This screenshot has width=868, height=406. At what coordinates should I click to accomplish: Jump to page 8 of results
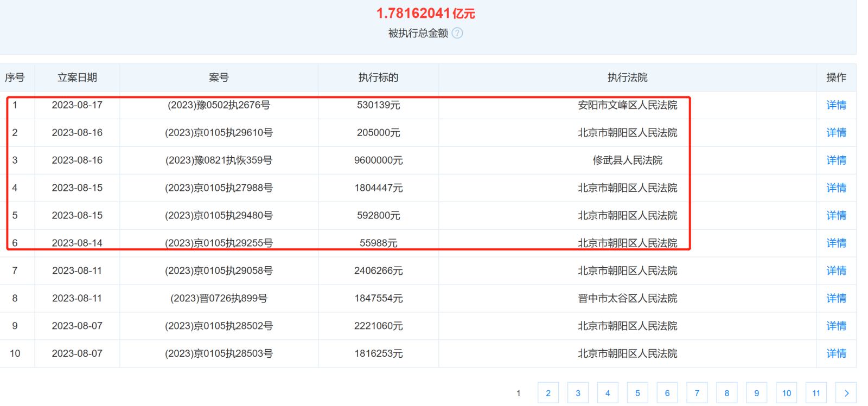[727, 393]
